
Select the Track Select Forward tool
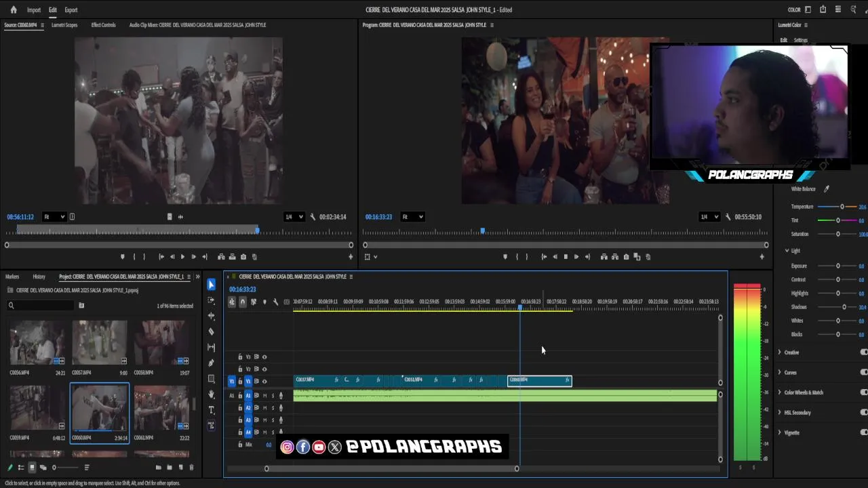click(x=211, y=300)
